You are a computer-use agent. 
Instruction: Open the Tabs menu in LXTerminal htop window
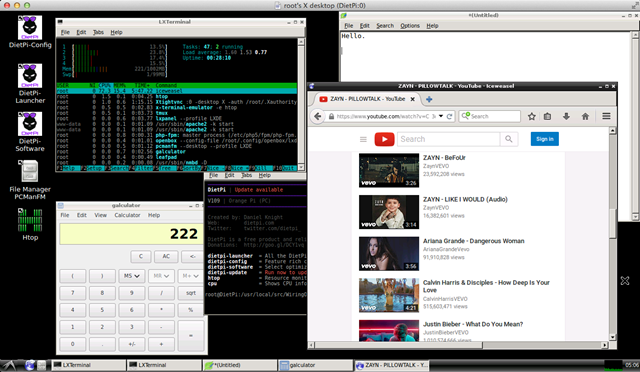pos(98,32)
